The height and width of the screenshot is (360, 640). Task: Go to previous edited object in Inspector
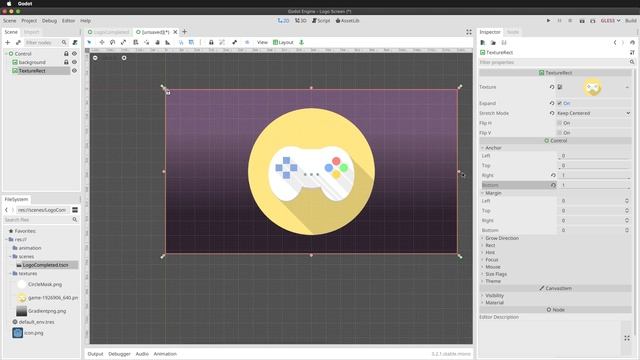pyautogui.click(x=615, y=42)
